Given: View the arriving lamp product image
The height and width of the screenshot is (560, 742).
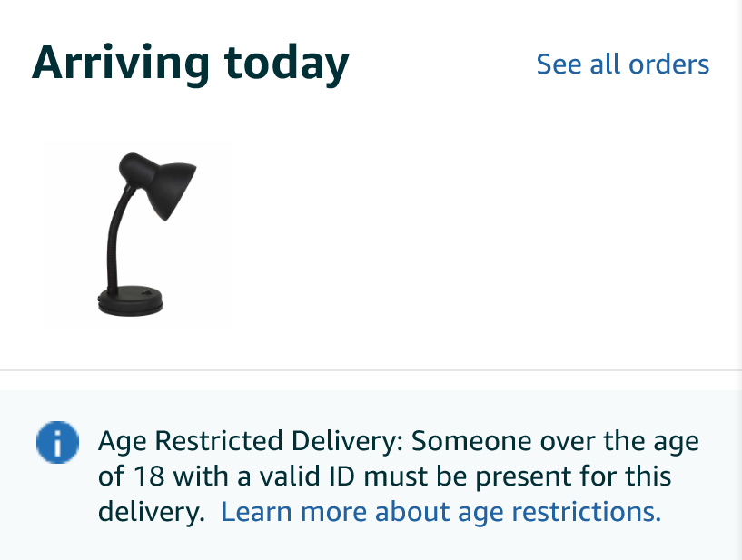Looking at the screenshot, I should pyautogui.click(x=138, y=235).
